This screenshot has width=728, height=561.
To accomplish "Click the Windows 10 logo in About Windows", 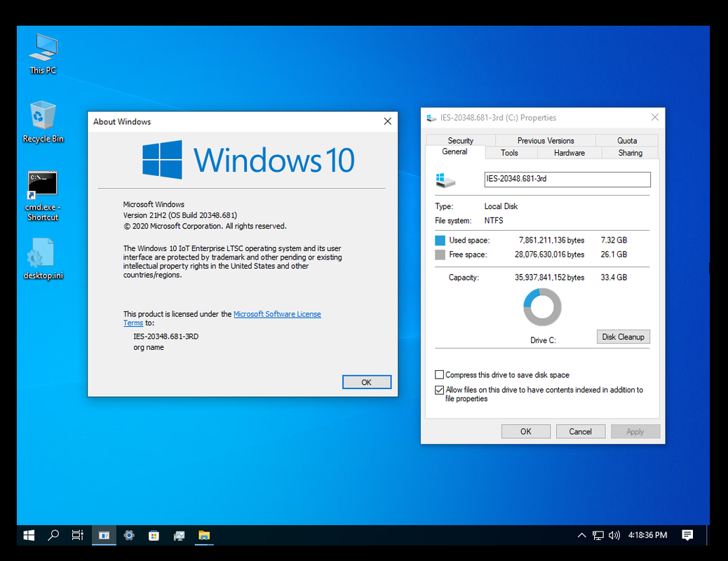I will (x=248, y=160).
